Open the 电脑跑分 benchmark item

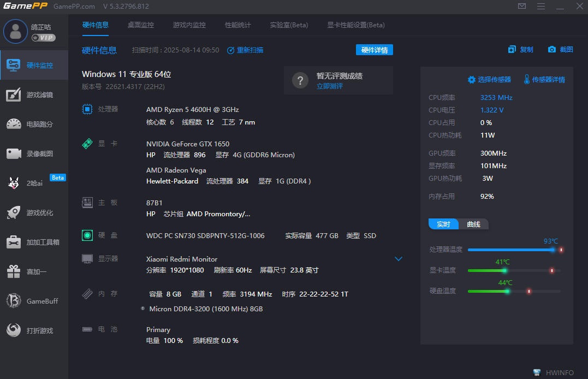34,124
